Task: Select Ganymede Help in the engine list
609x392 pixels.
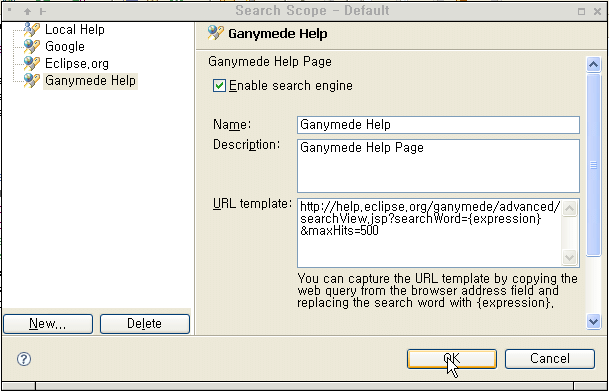Action: pos(90,80)
